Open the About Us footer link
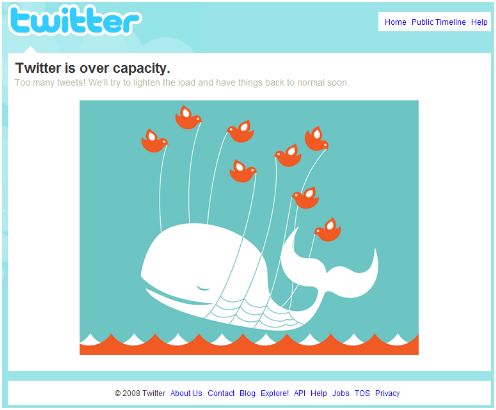Viewport: 496px width, 410px height. pyautogui.click(x=186, y=393)
